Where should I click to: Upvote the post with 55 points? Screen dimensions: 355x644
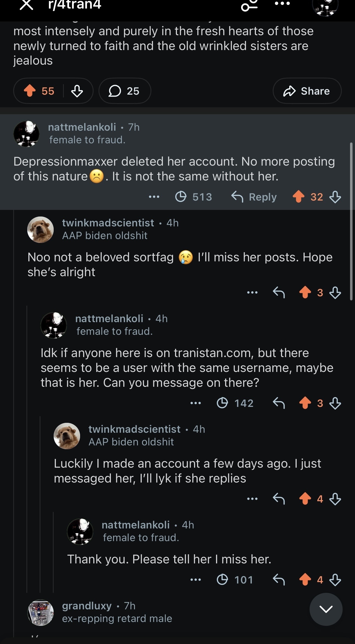pos(30,91)
